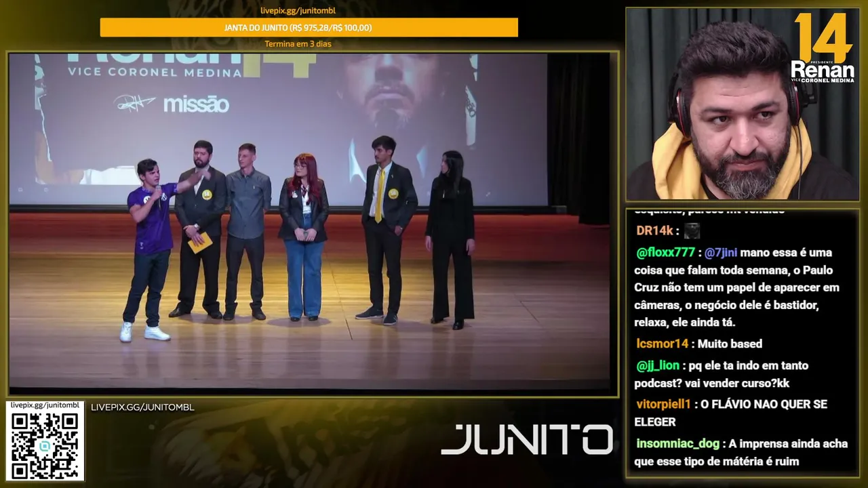The width and height of the screenshot is (868, 488).
Task: Click the '14 Renan' campaign logo on the webcam
Action: (x=823, y=47)
